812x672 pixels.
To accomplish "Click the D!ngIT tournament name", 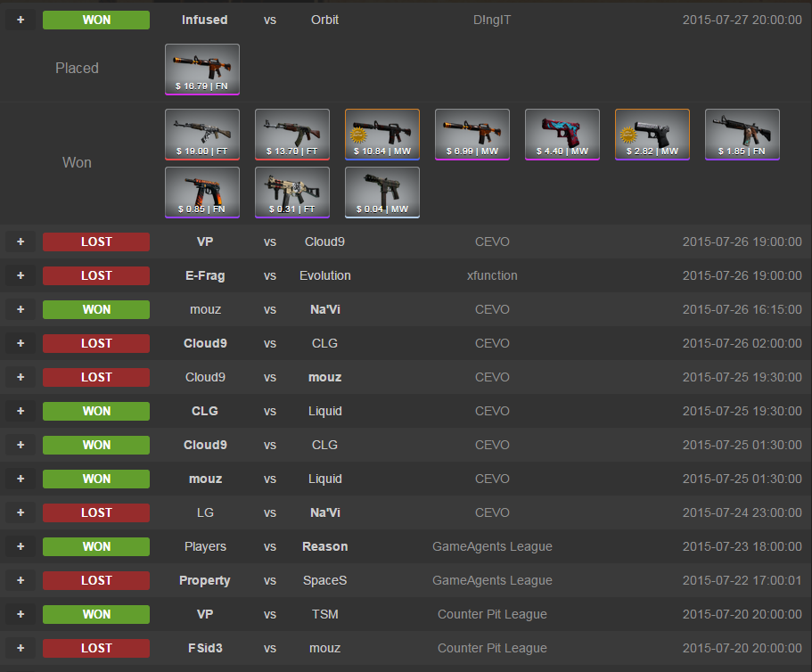I will coord(492,20).
